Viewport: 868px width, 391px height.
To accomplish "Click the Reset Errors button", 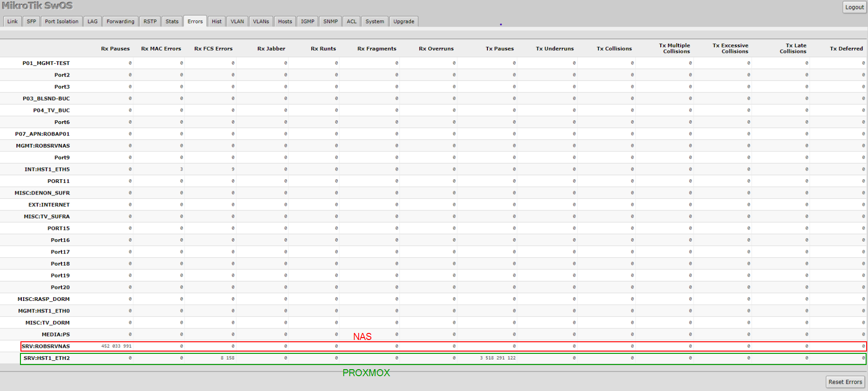I will [845, 382].
